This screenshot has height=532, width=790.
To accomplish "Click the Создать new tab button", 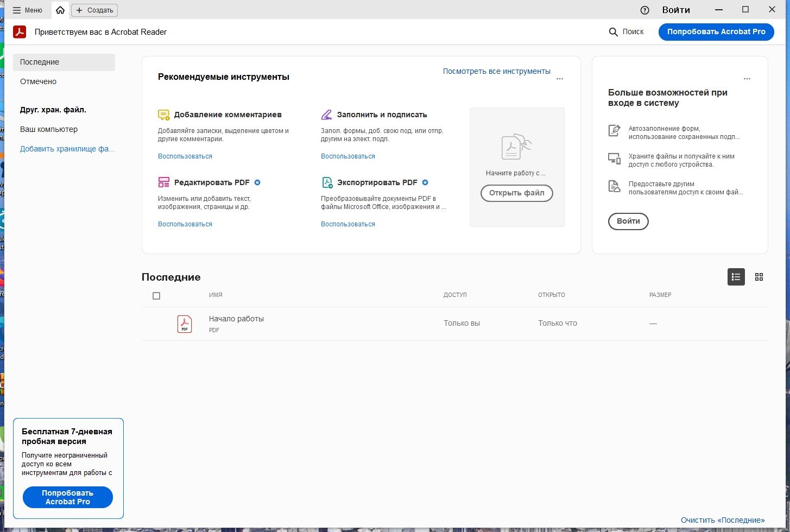I will coord(94,10).
